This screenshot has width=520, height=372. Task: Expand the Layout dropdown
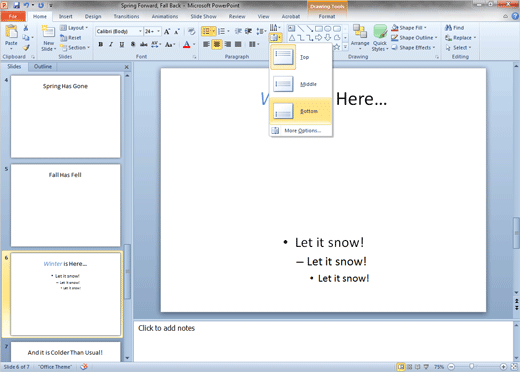(x=74, y=28)
